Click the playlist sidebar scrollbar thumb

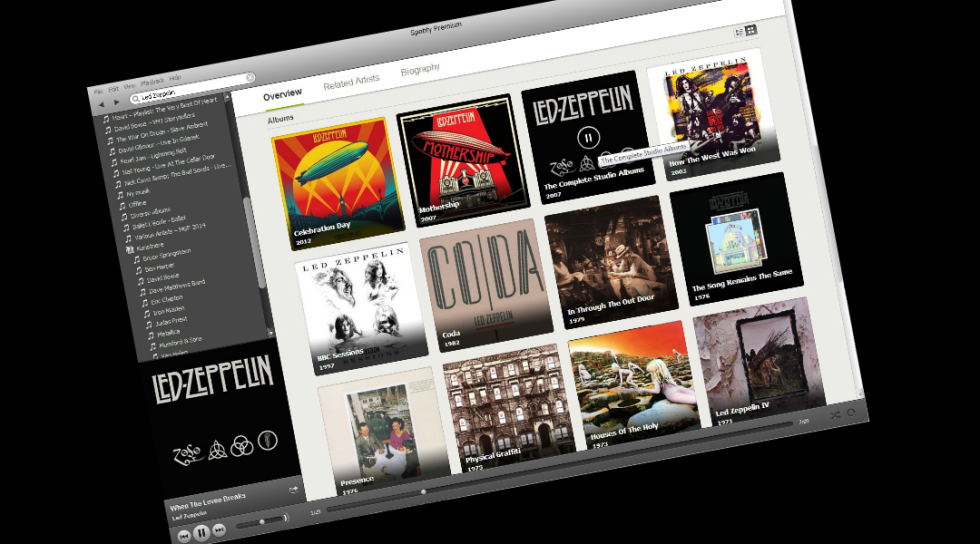coord(254,241)
